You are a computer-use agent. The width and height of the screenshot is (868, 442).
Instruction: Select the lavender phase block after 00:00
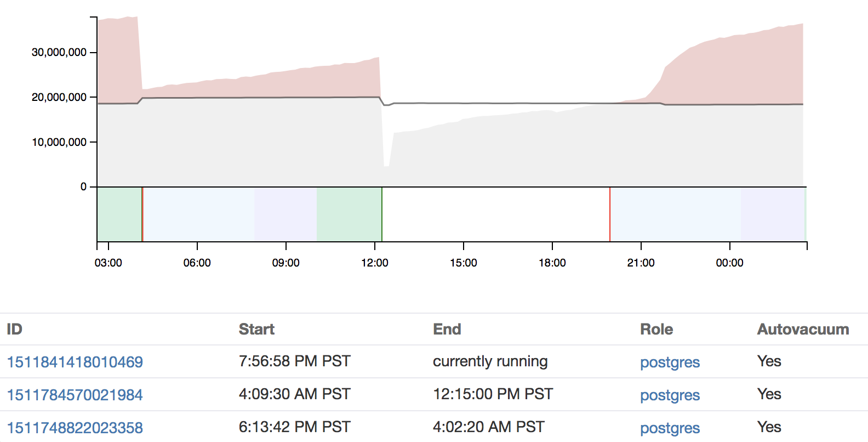[772, 214]
